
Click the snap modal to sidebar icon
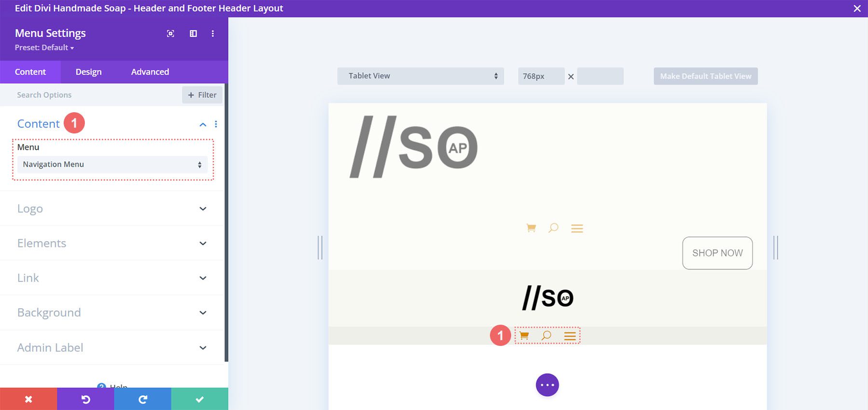coord(193,34)
